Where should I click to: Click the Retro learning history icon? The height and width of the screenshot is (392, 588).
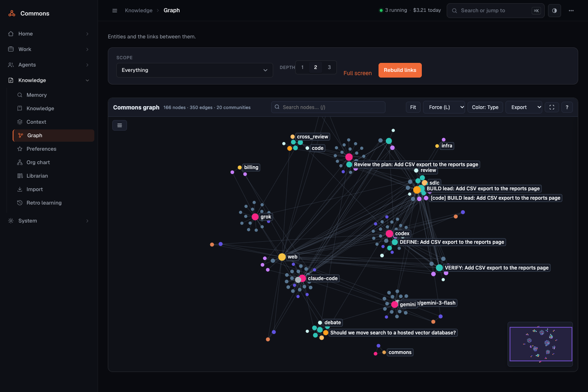pyautogui.click(x=20, y=203)
